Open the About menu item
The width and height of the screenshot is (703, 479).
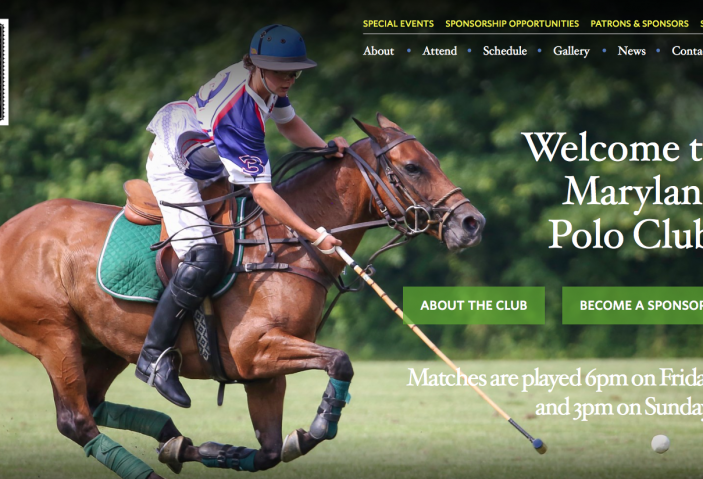click(378, 51)
